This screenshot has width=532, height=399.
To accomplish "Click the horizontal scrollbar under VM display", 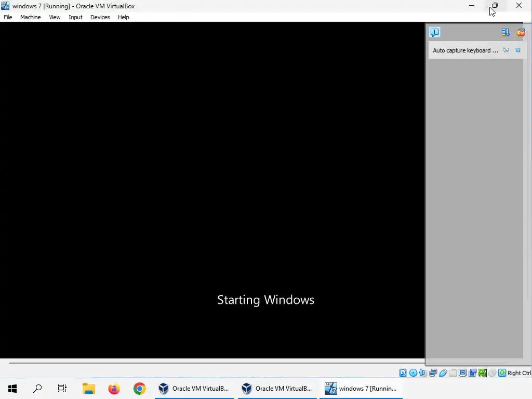I will coord(217,363).
